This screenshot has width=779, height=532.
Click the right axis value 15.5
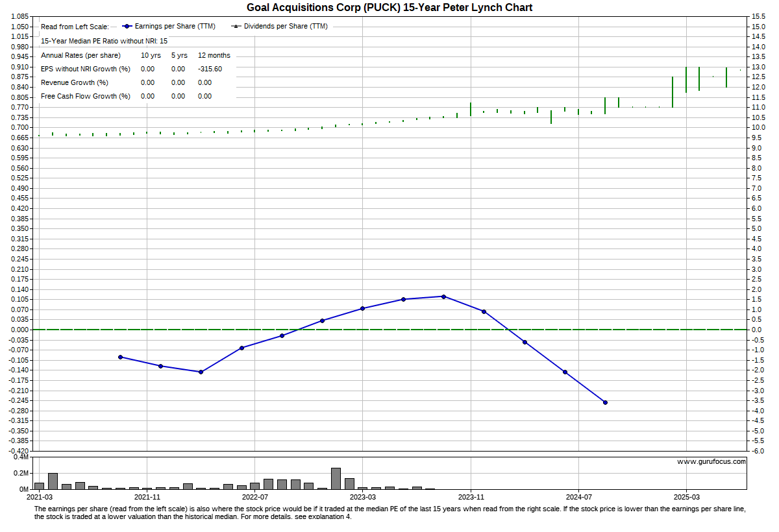coord(758,16)
